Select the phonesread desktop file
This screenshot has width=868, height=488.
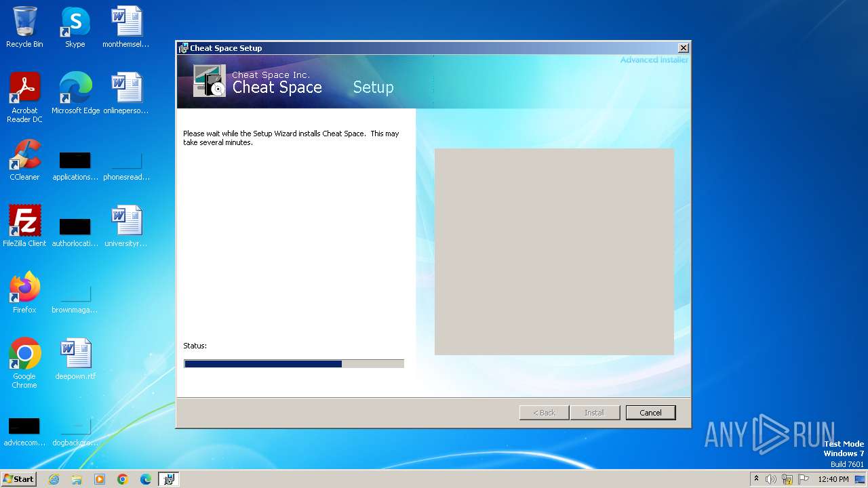[x=126, y=166]
